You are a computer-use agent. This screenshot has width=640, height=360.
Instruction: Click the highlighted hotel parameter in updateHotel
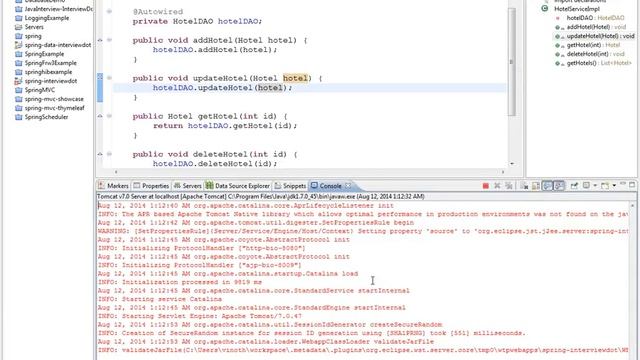click(295, 78)
